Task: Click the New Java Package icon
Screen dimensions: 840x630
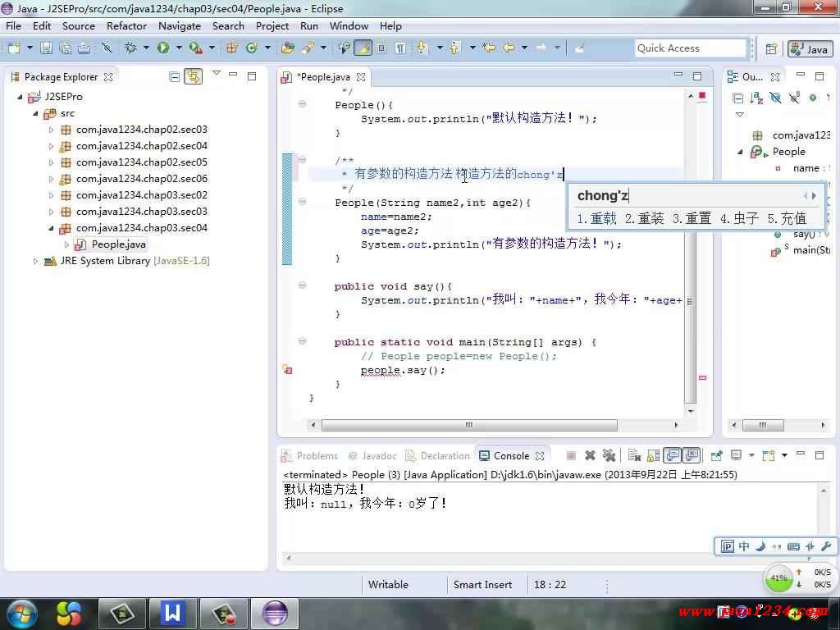Action: [231, 48]
